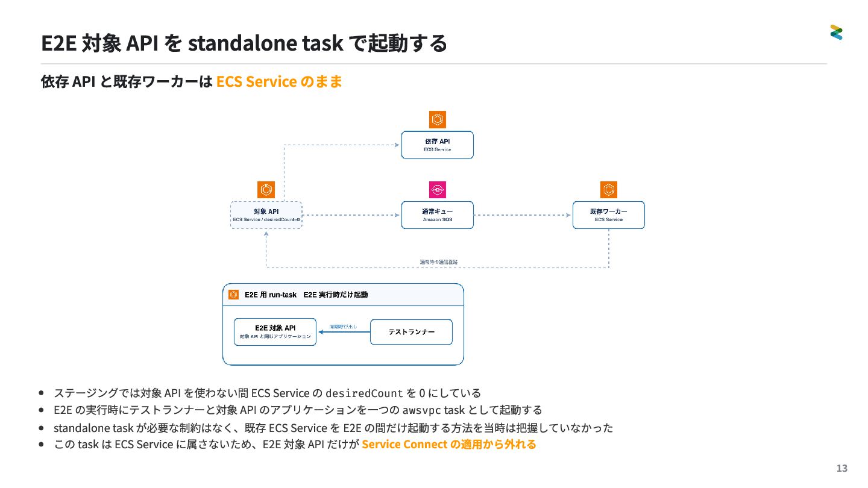
Task: Click the ECS icon above 既存ワーカー
Action: pyautogui.click(x=609, y=190)
